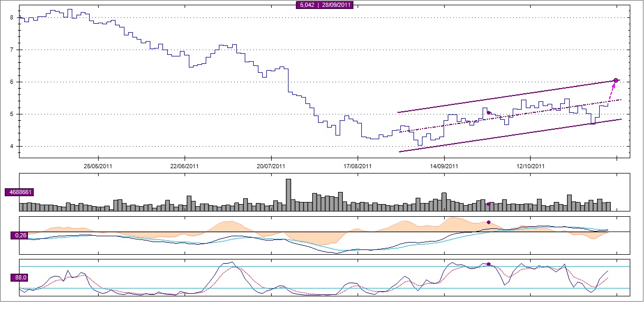
Task: Select the 22/06/2011 date axis label
Action: point(185,166)
